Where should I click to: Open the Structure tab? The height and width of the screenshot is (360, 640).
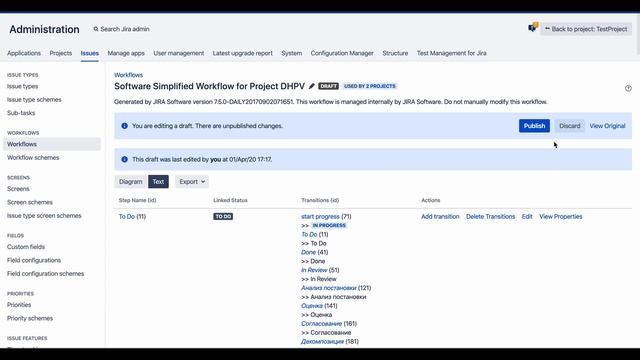tap(395, 53)
